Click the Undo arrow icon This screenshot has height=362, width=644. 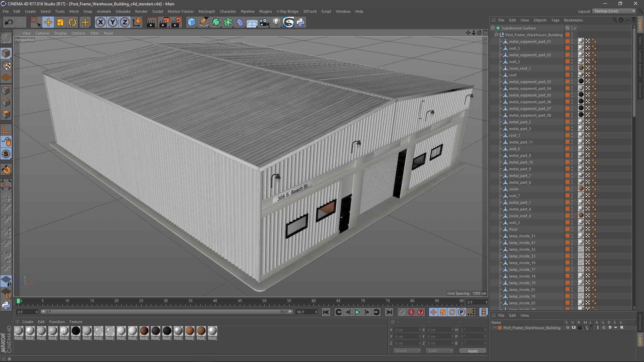click(9, 22)
